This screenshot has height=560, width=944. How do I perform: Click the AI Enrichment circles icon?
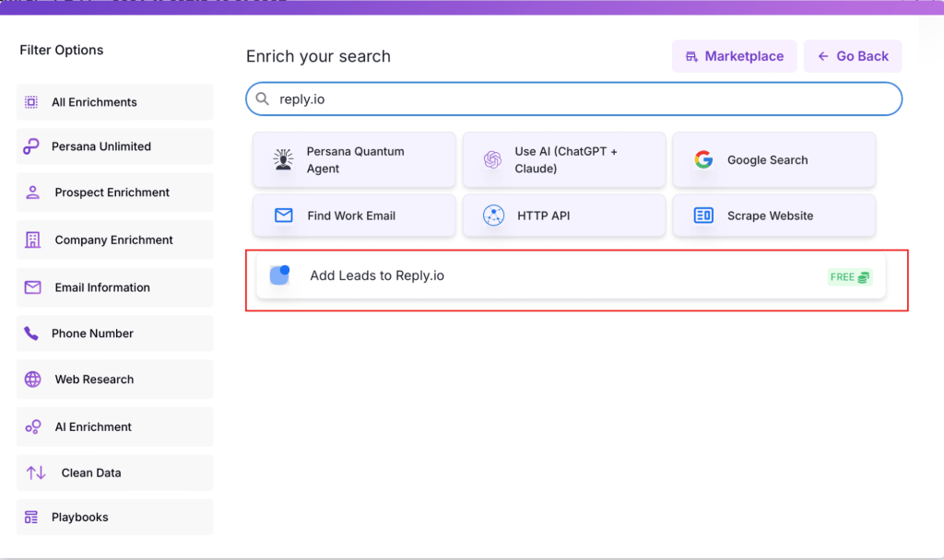[x=32, y=426]
